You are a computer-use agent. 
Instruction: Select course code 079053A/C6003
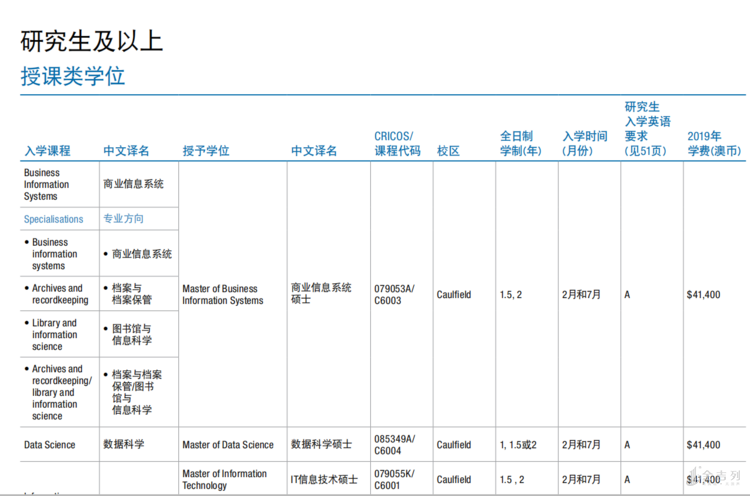click(394, 295)
